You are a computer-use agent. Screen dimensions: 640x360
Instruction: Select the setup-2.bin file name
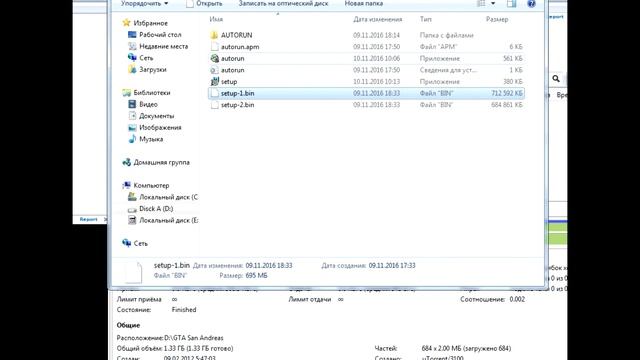point(238,105)
